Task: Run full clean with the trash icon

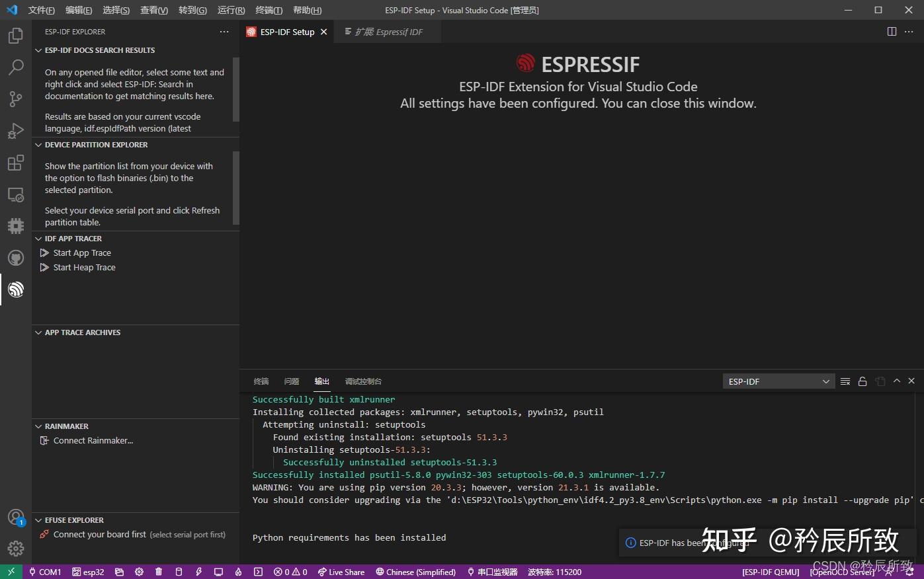Action: (159, 572)
